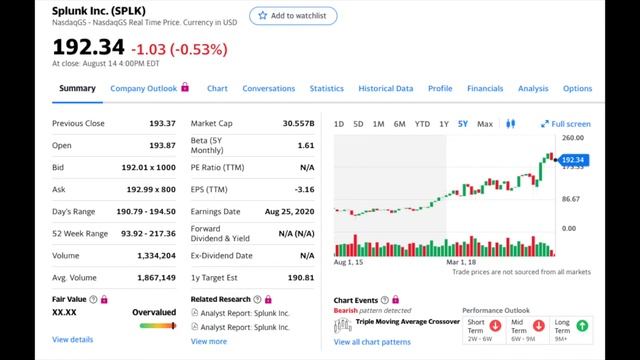Toggle the candlestick chart type icon

point(510,124)
